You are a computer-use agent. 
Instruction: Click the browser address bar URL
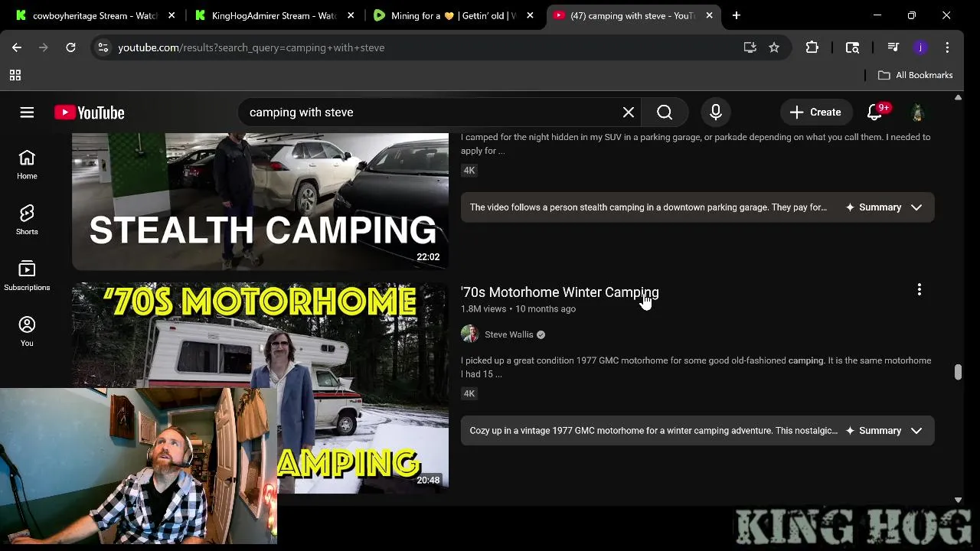[x=251, y=47]
